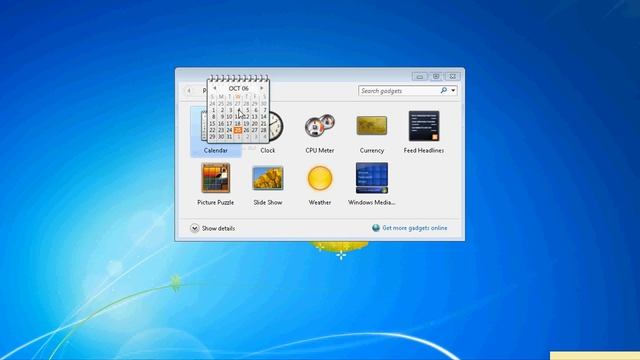This screenshot has width=640, height=360.
Task: Open the search options dropdown arrow
Action: pyautogui.click(x=453, y=91)
